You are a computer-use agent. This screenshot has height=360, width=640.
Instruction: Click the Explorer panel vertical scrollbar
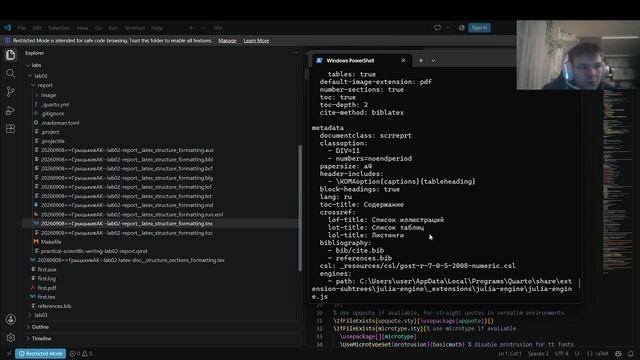(300, 208)
